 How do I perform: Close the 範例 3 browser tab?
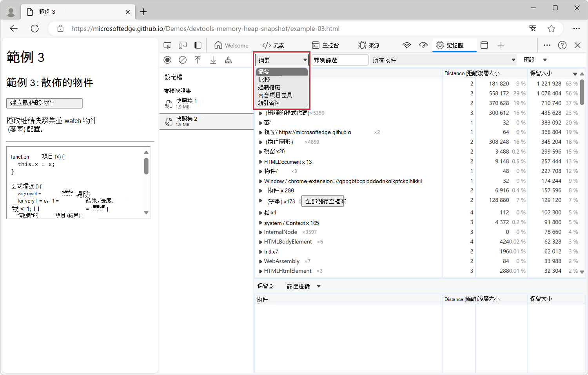pos(128,12)
